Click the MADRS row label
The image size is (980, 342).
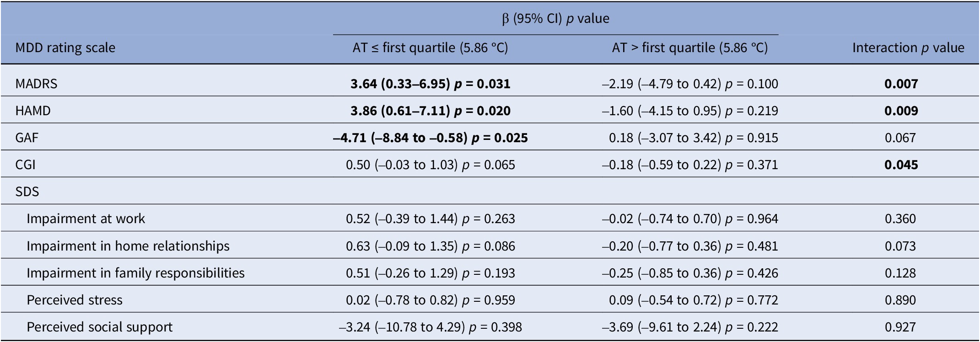37,84
